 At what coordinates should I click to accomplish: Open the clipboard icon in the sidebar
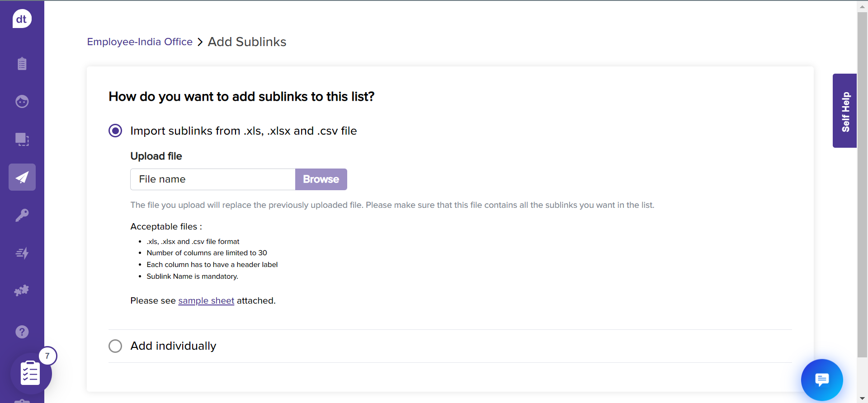point(22,64)
